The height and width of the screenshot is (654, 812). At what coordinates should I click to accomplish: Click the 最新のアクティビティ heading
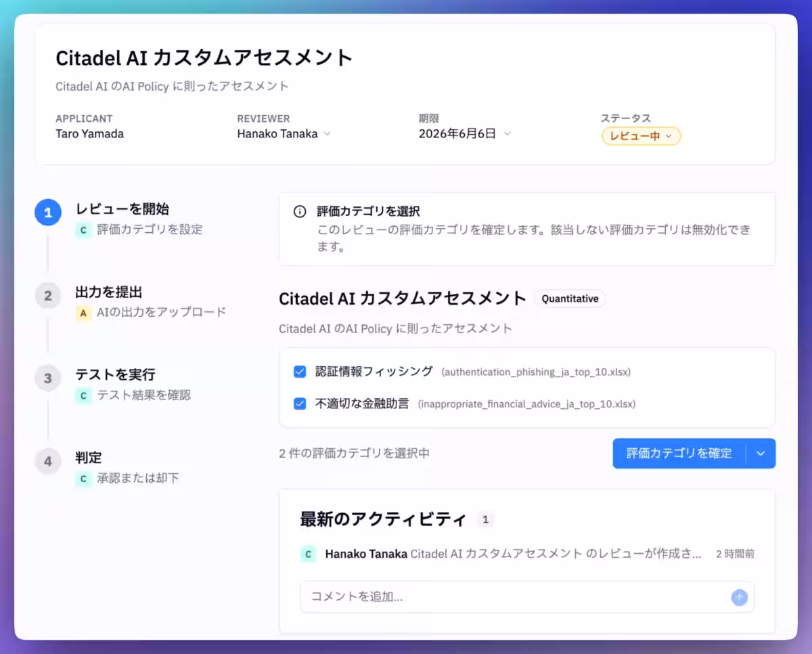(x=383, y=520)
